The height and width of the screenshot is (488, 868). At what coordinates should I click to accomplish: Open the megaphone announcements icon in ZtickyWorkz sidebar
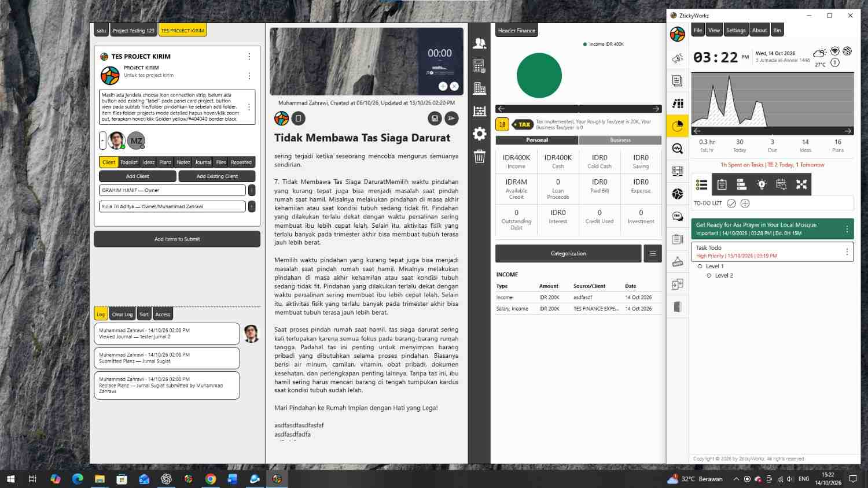677,58
